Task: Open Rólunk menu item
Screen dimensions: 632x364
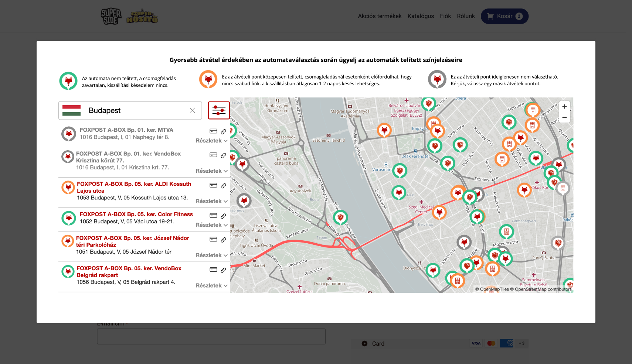Action: [x=466, y=16]
